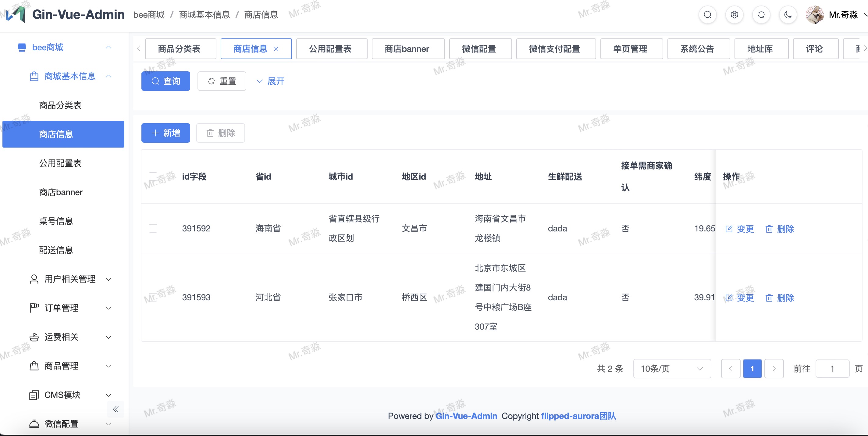
Task: Click the search icon in header
Action: [x=707, y=15]
